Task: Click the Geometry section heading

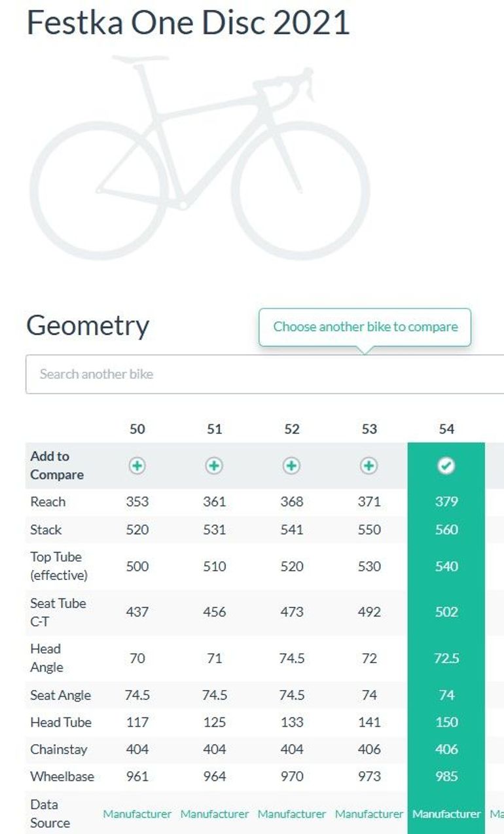Action: pos(88,325)
